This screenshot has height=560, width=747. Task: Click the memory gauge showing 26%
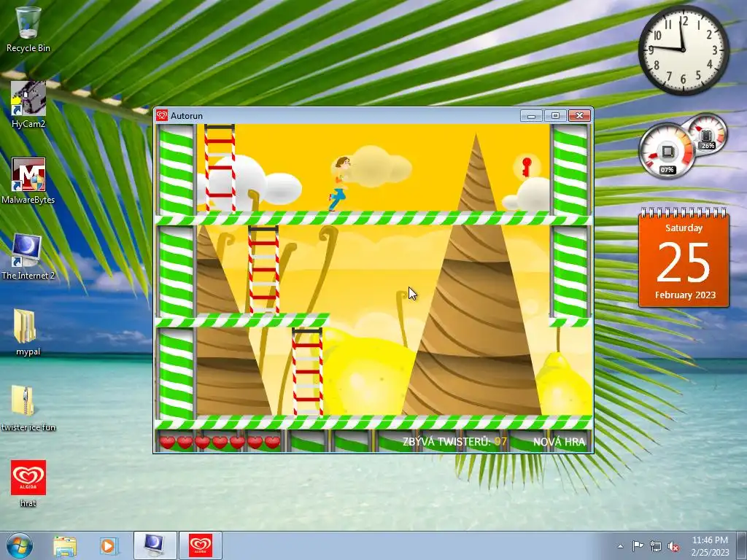(x=707, y=134)
